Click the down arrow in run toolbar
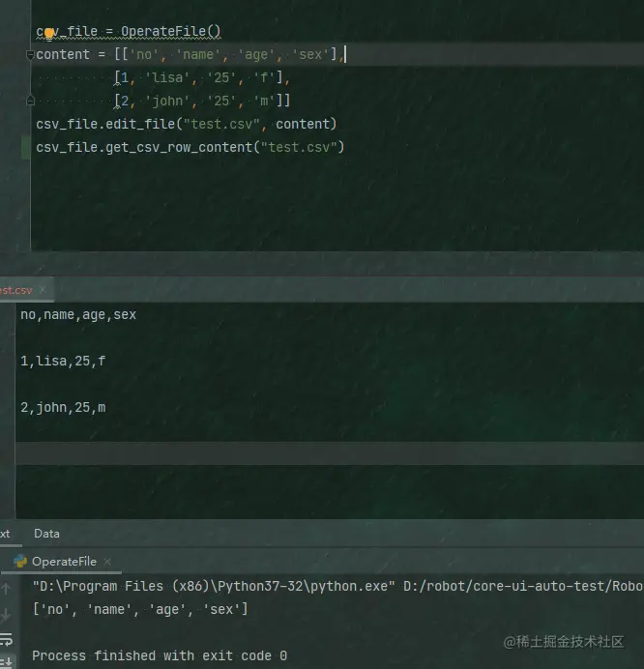The image size is (644, 669). pos(6,615)
